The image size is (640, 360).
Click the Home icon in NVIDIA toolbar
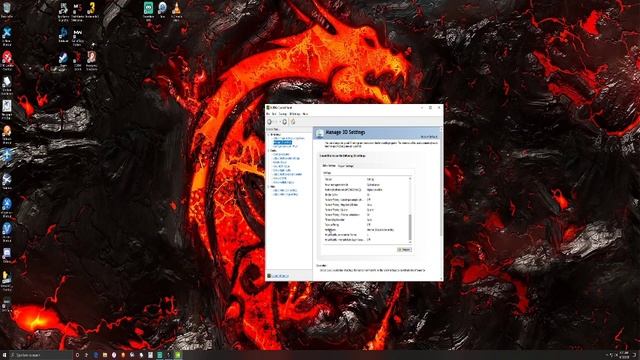(x=293, y=122)
